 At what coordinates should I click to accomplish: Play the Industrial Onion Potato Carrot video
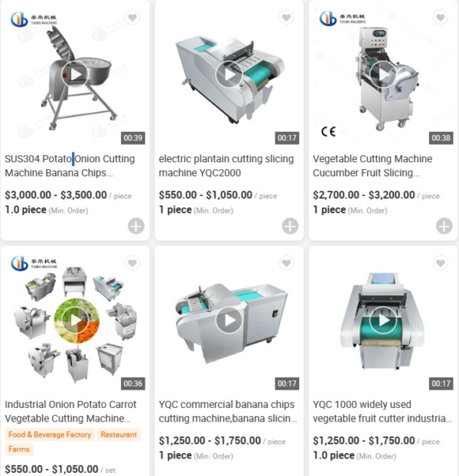(75, 320)
